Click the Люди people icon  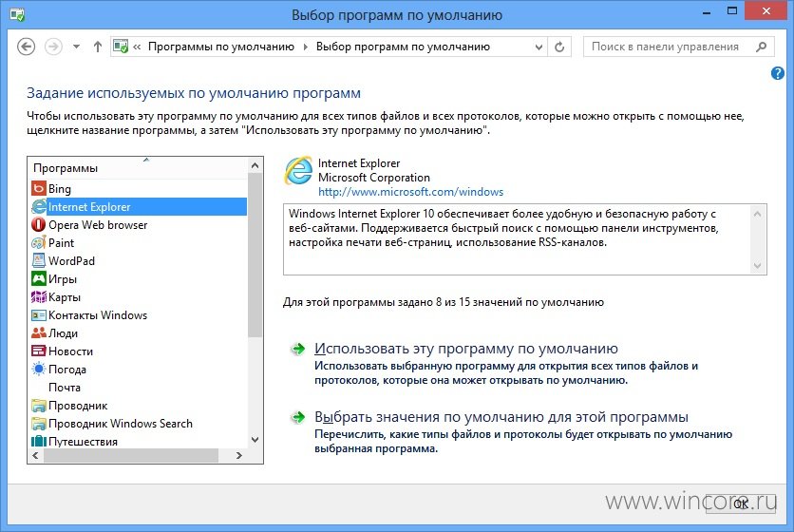39,332
